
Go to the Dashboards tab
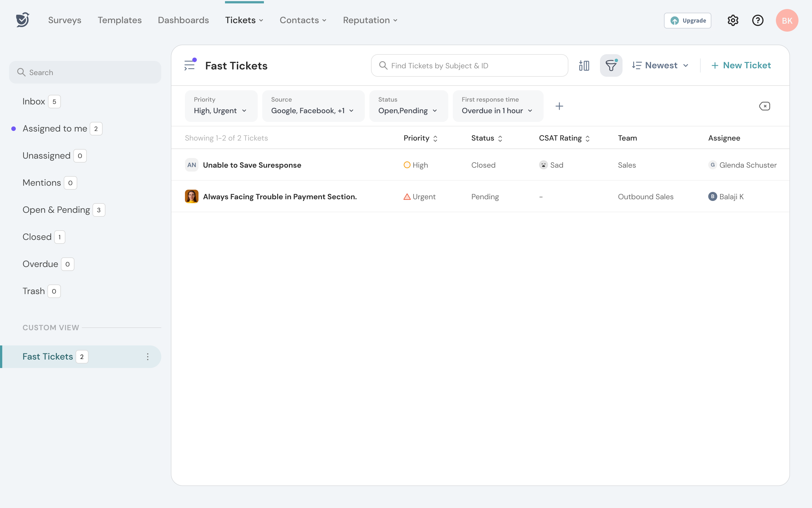point(184,20)
